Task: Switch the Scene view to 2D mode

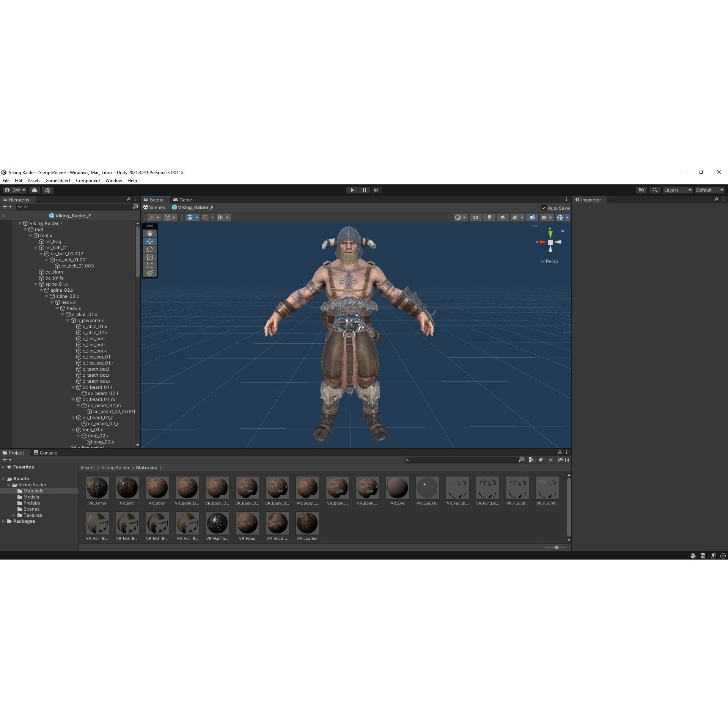Action: [476, 217]
